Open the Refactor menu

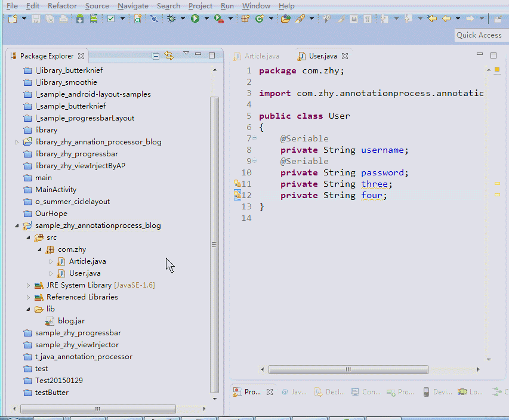[x=62, y=6]
